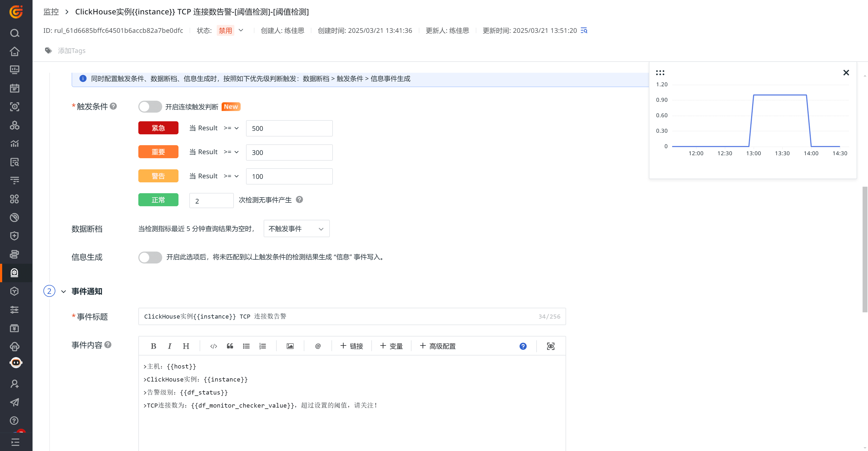Open the operator dropdown for 紧急 condition
The image size is (868, 451).
231,128
